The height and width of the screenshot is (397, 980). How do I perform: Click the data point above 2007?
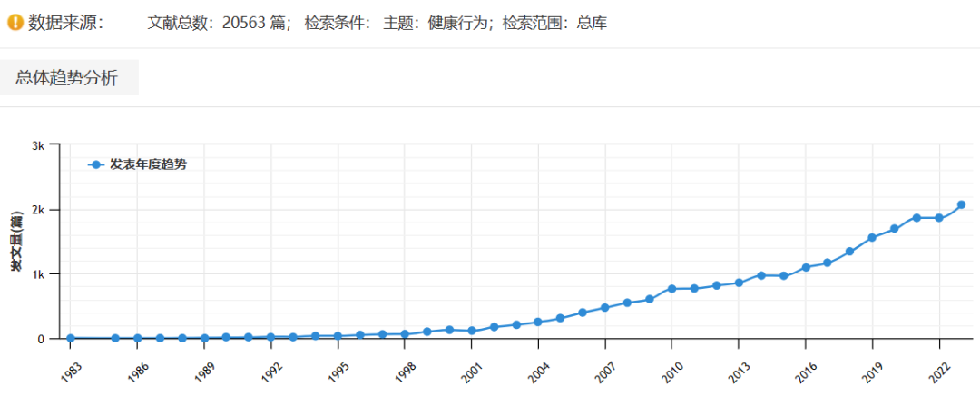click(x=605, y=307)
